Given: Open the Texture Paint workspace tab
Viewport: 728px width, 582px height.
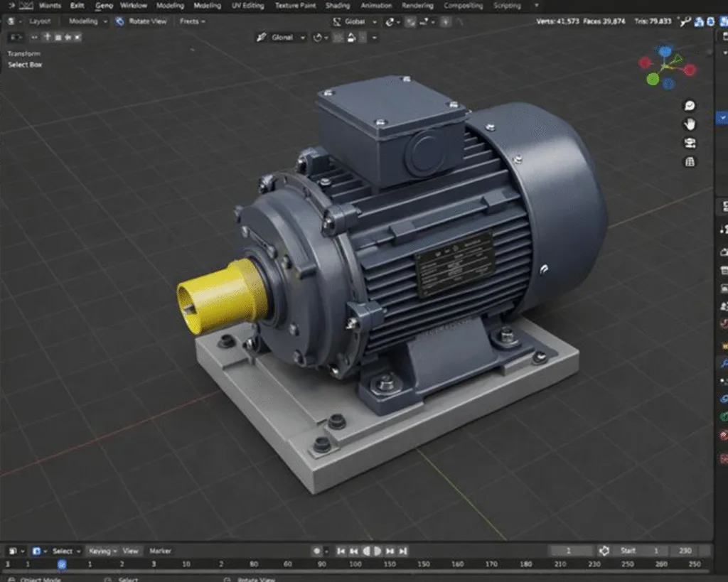Looking at the screenshot, I should point(295,6).
